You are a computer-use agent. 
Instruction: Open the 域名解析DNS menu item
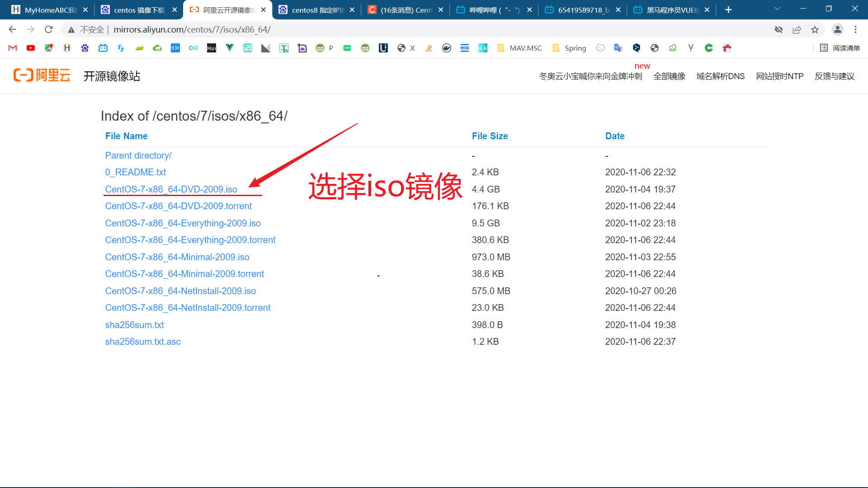pyautogui.click(x=720, y=76)
